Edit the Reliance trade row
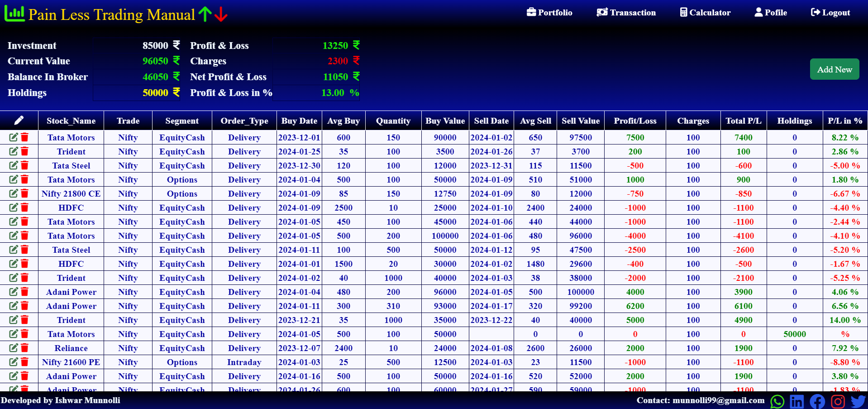This screenshot has height=409, width=868. 14,348
